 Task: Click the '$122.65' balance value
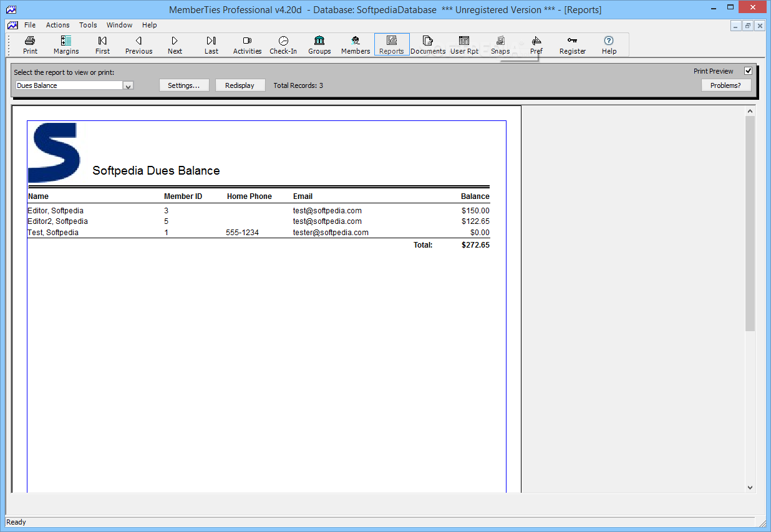point(475,221)
